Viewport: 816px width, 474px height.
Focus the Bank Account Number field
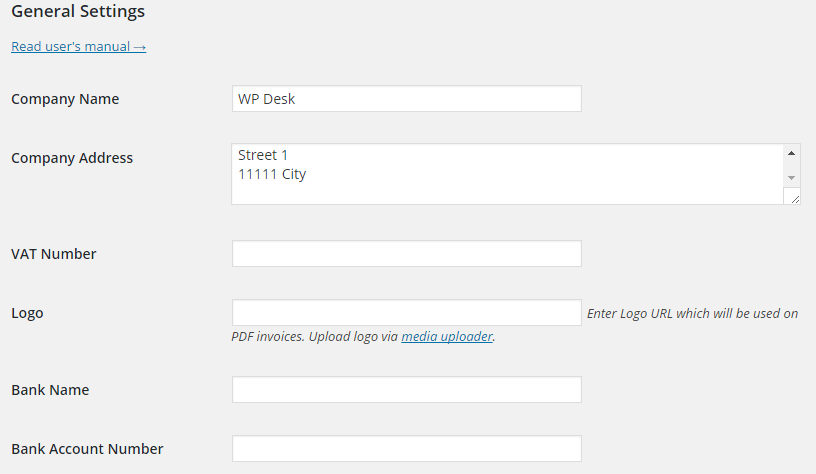406,449
